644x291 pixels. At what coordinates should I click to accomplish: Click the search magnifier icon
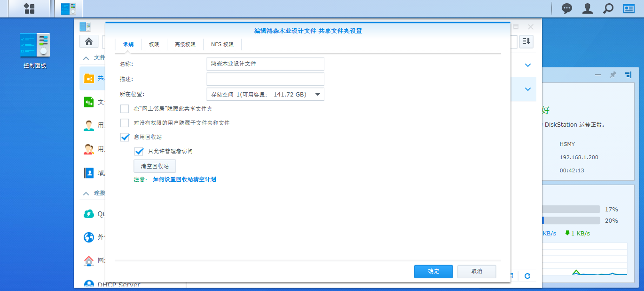608,8
